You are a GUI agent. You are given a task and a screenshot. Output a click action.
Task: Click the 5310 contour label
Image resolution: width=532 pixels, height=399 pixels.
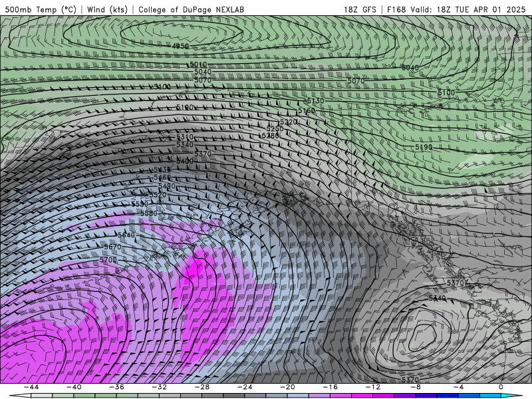[185, 137]
